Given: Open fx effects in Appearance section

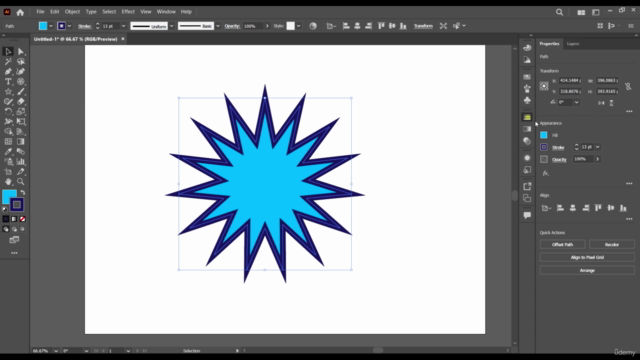Looking at the screenshot, I should (x=546, y=173).
